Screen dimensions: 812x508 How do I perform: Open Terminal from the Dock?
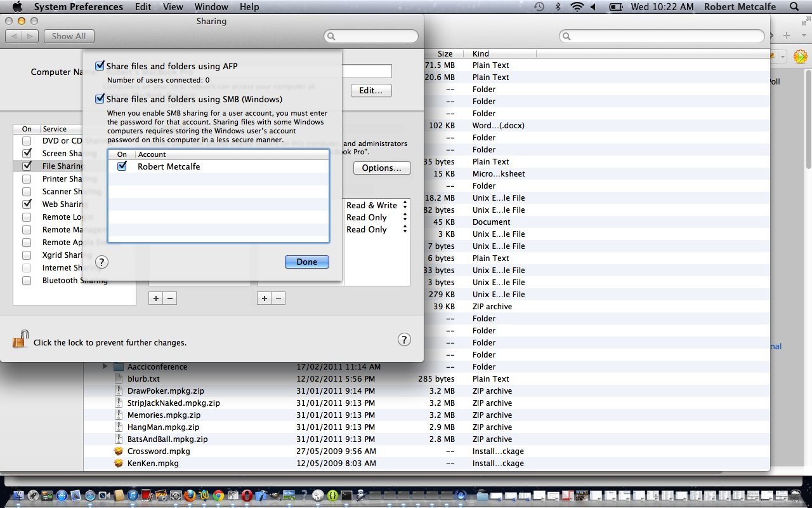pos(346,495)
